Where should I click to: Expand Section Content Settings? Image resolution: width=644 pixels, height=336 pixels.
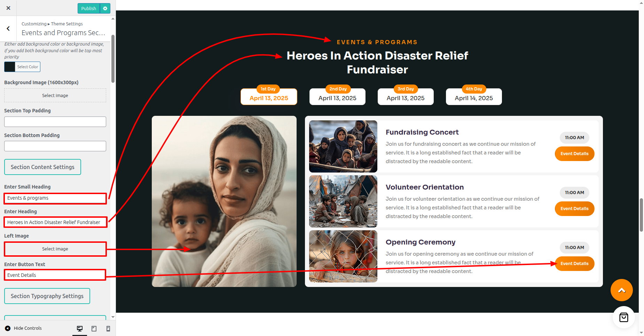[42, 167]
